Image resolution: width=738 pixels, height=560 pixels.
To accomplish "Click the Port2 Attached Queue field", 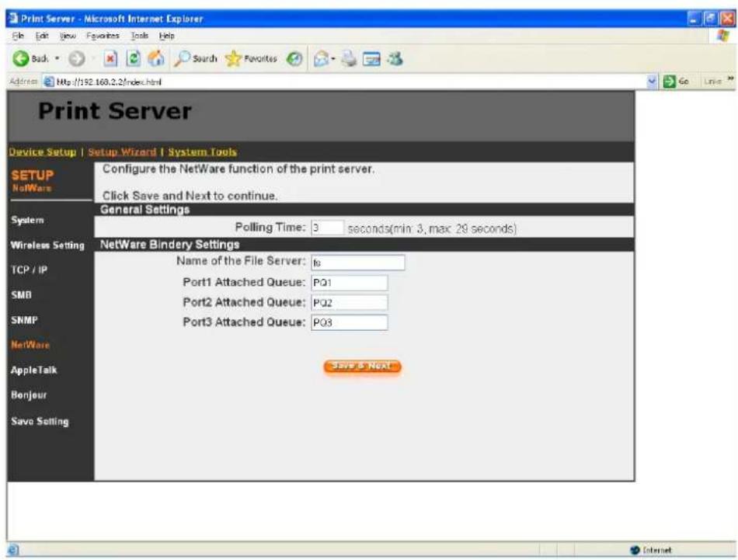I will 350,303.
